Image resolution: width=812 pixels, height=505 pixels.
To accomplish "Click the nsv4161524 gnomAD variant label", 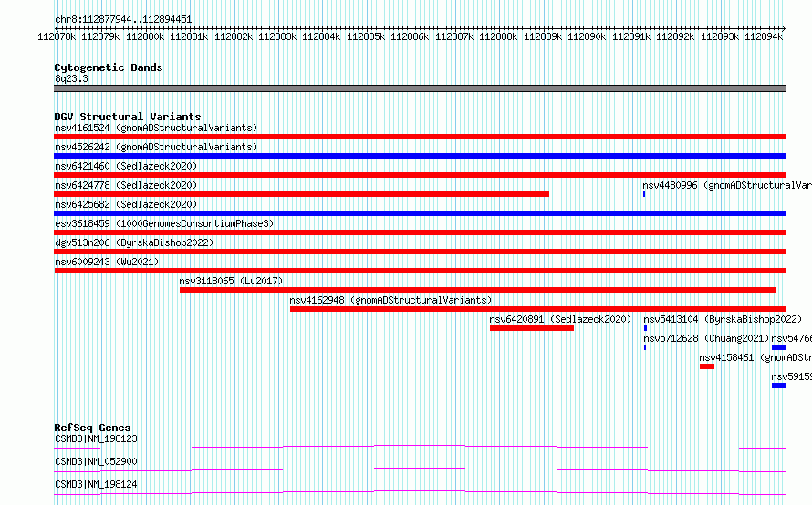I will pyautogui.click(x=156, y=128).
